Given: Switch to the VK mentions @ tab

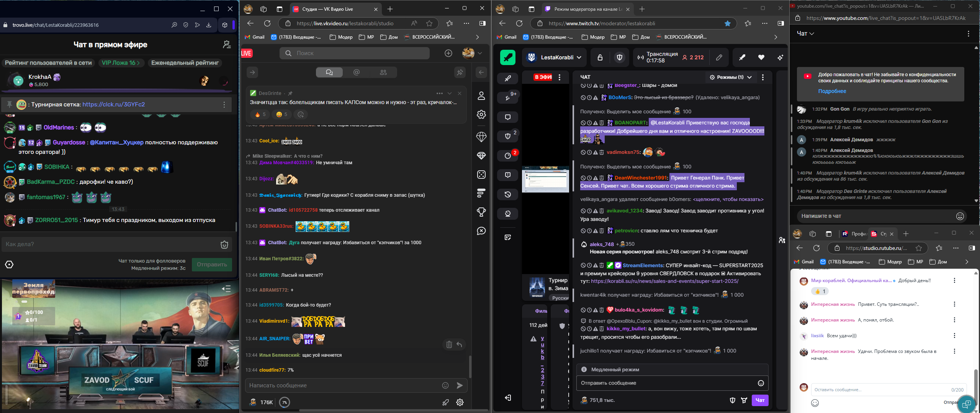Looking at the screenshot, I should point(356,72).
